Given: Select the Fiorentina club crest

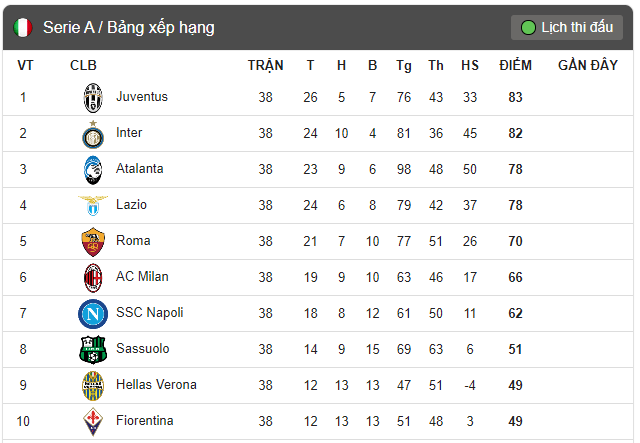Looking at the screenshot, I should [x=93, y=421].
